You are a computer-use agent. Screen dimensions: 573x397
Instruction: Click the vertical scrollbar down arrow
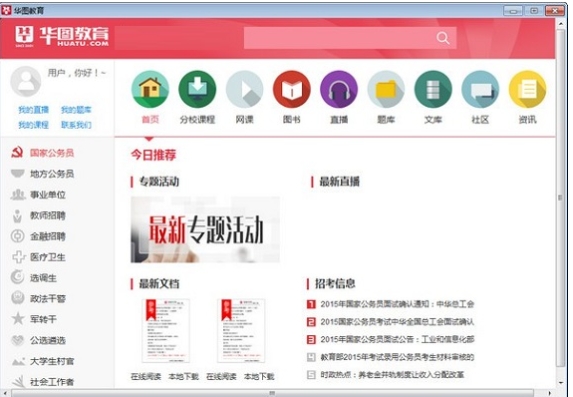(x=561, y=383)
